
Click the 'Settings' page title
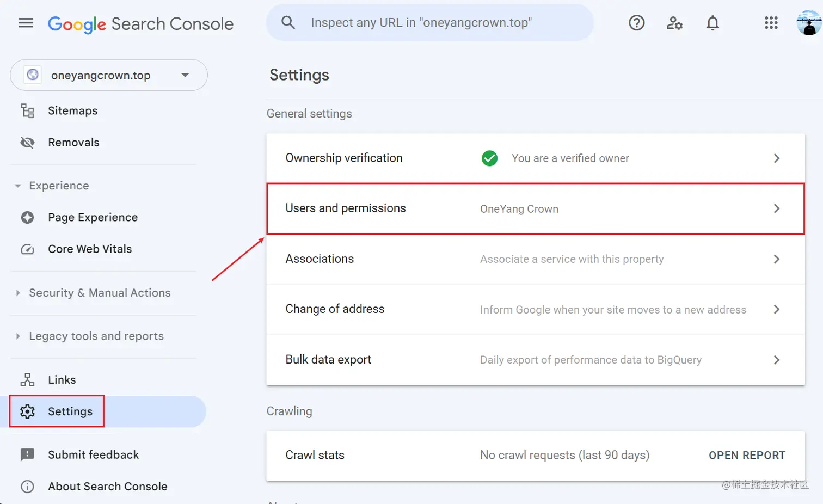tap(299, 75)
